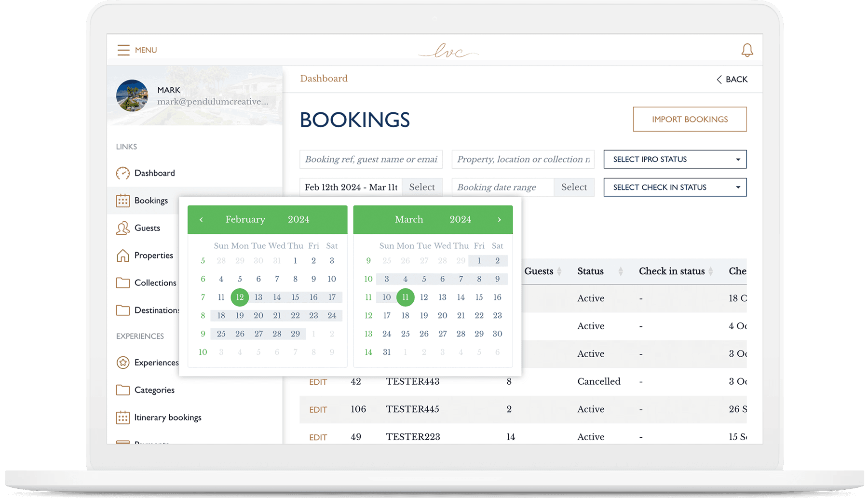Click the Guests icon in the sidebar

123,228
